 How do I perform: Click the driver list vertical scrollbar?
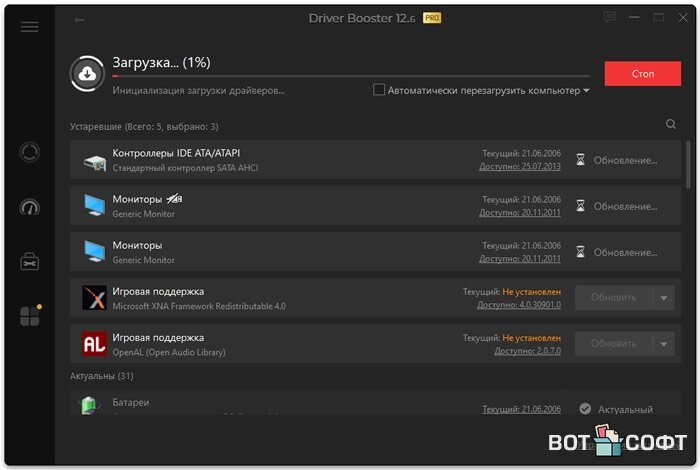click(688, 165)
